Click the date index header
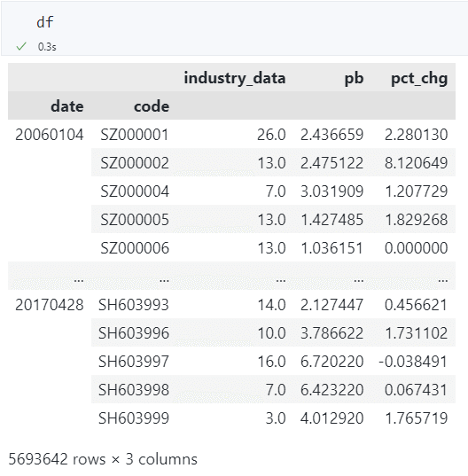Viewport: 468px width, 476px height. [67, 106]
